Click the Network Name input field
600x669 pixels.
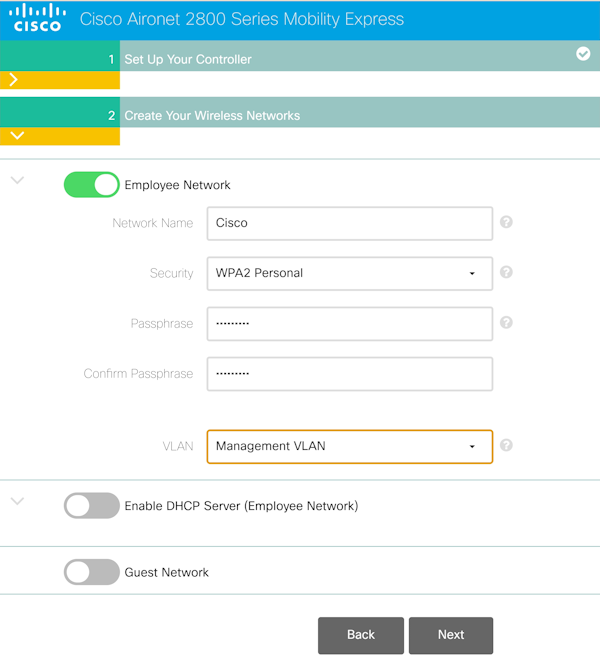point(350,224)
